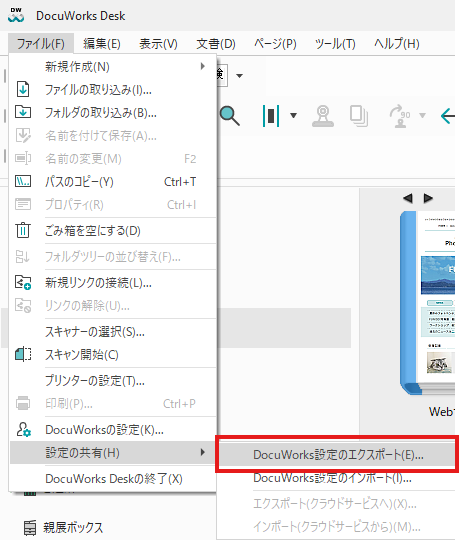The image size is (460, 540).
Task: Open the ページ(P) menu
Action: [275, 44]
